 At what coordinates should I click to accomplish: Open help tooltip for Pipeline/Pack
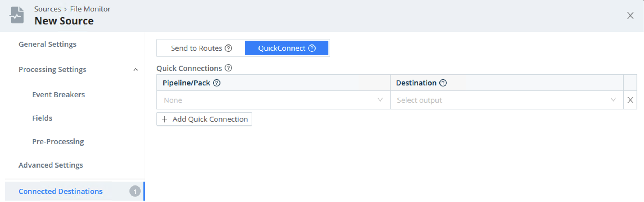(216, 83)
